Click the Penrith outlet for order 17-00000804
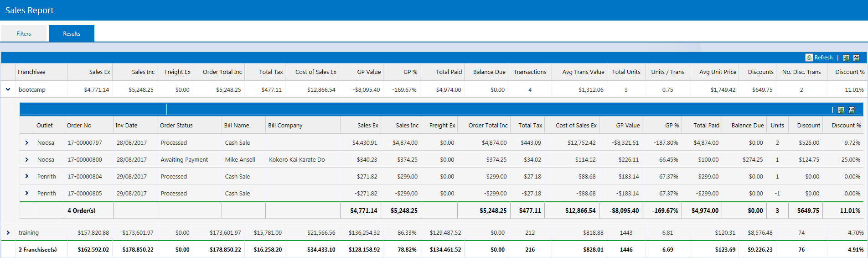868x258 pixels. pyautogui.click(x=46, y=176)
